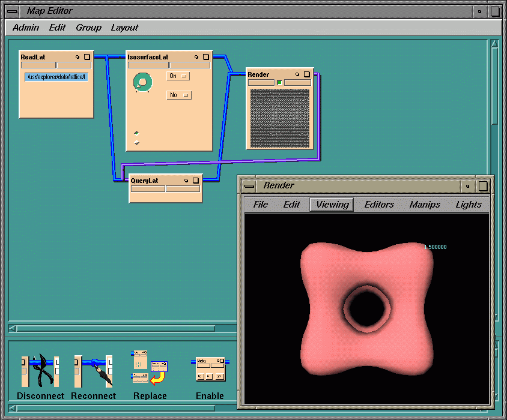This screenshot has width=507, height=420.
Task: Select the Replace module icon
Action: 150,367
